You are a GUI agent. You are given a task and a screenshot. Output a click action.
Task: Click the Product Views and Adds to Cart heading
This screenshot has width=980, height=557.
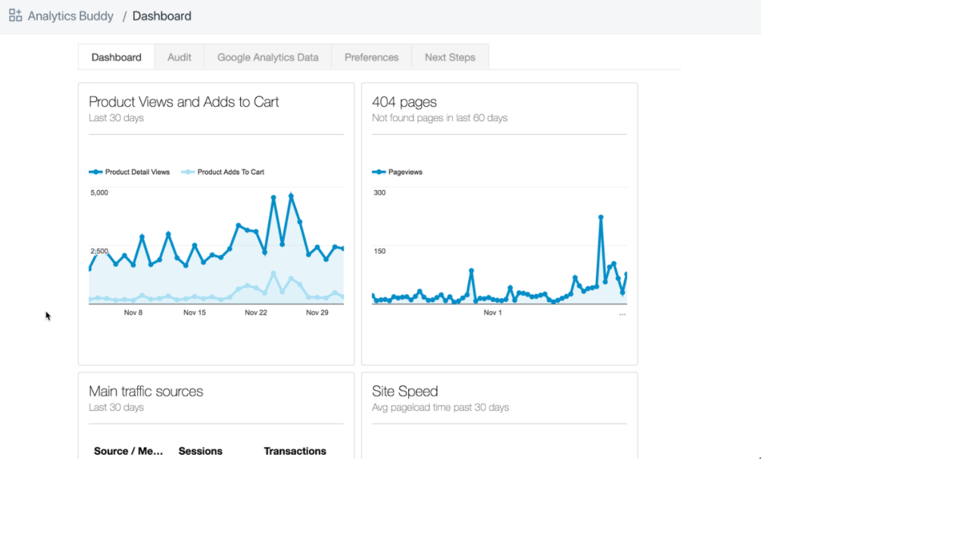(x=184, y=102)
